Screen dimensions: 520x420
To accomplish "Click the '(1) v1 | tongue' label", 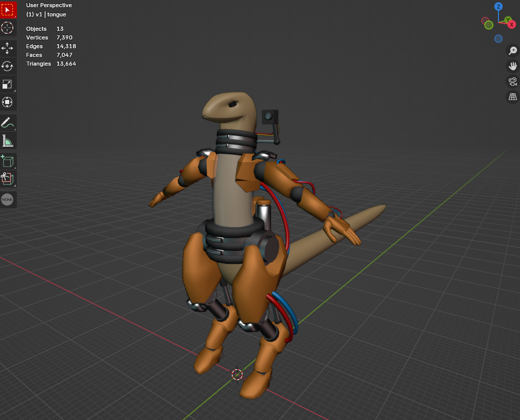I will click(x=46, y=14).
